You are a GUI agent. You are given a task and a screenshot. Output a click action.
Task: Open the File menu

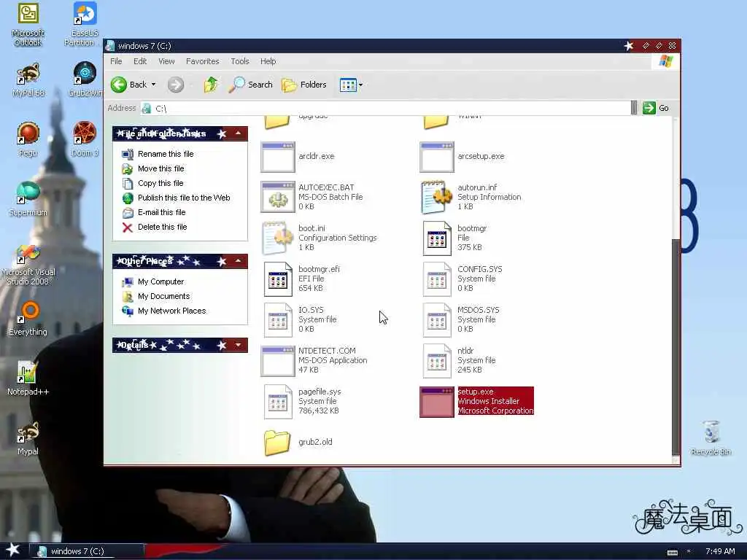[x=116, y=61]
